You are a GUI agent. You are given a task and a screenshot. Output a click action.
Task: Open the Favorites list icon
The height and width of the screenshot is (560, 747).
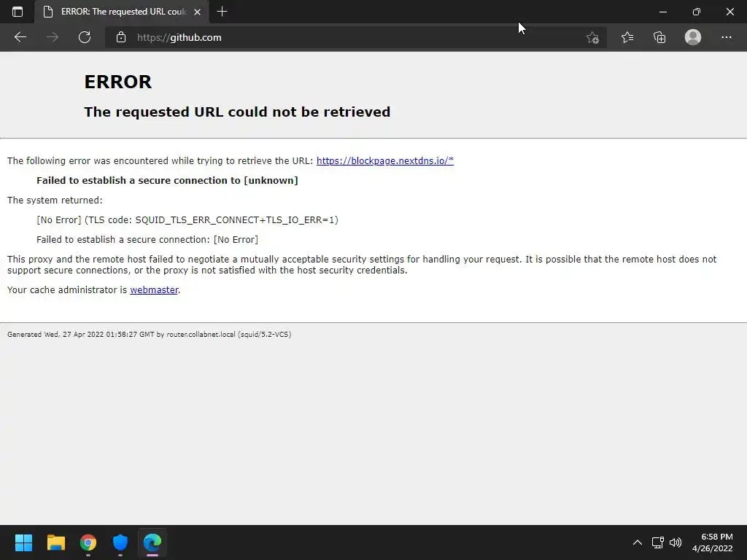pos(627,37)
